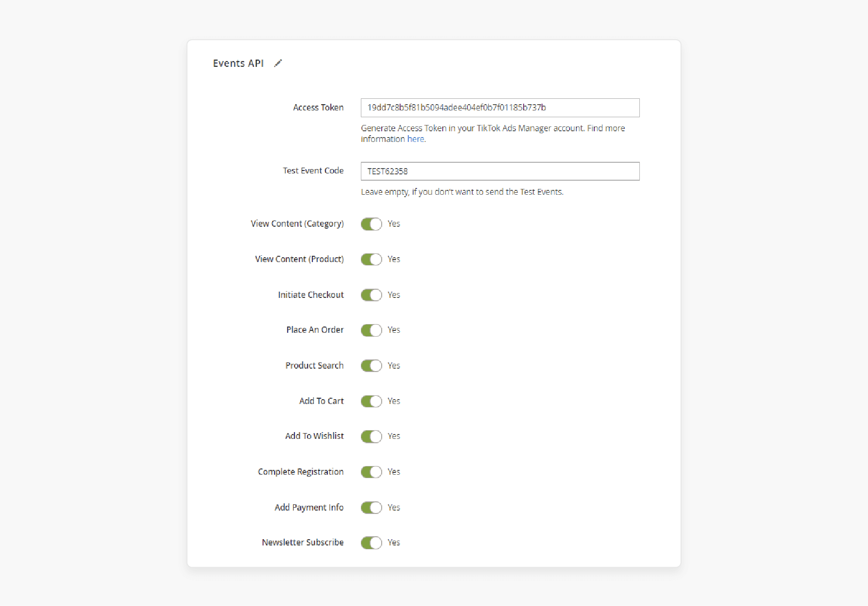The width and height of the screenshot is (868, 606).
Task: Click the Place An Order label
Action: click(x=315, y=330)
